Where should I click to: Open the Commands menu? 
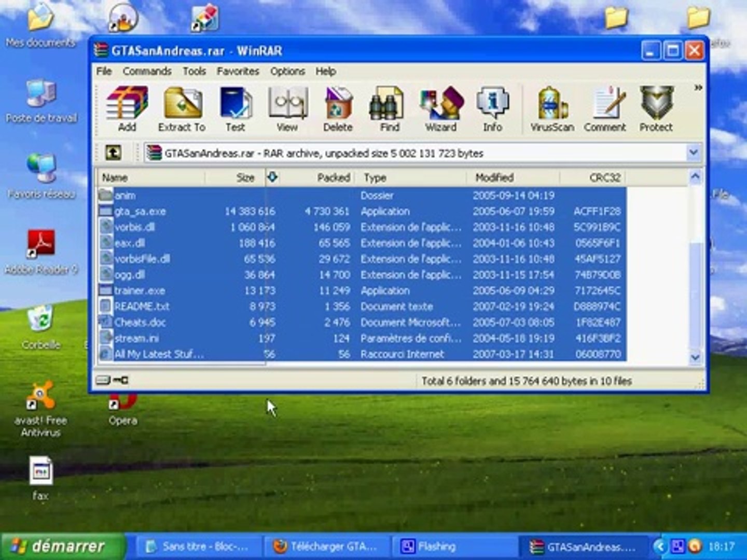[x=147, y=72]
